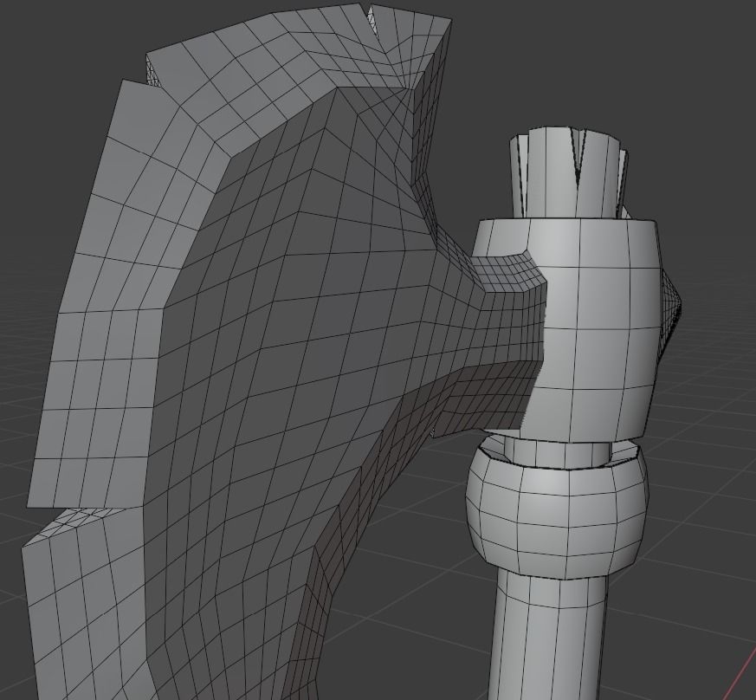The height and width of the screenshot is (700, 756).
Task: Select the slotted cylinder tip atop the handle
Action: [569, 173]
